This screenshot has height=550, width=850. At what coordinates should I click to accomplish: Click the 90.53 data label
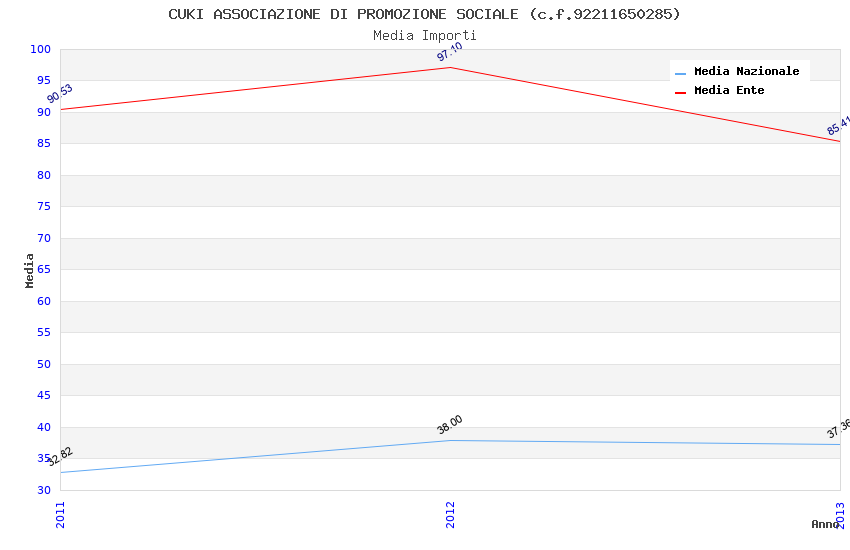pyautogui.click(x=60, y=94)
